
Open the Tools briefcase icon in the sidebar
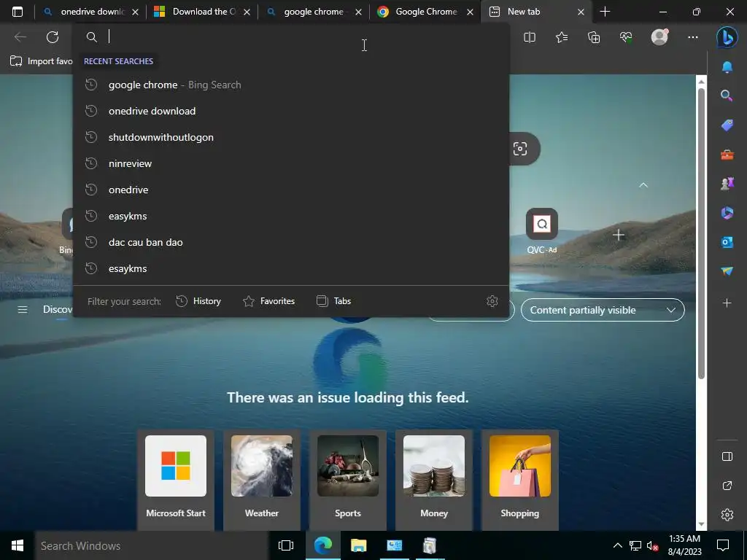727,155
